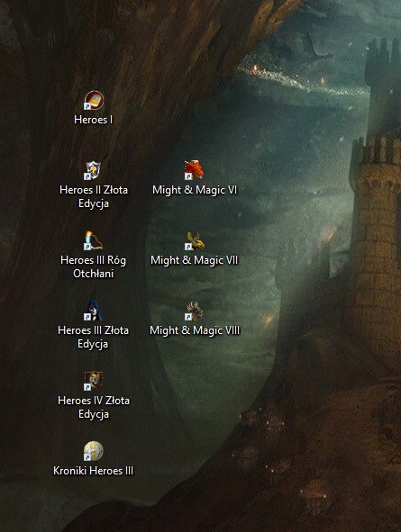
Task: Select the Might & Magic VI icon
Action: [x=195, y=170]
